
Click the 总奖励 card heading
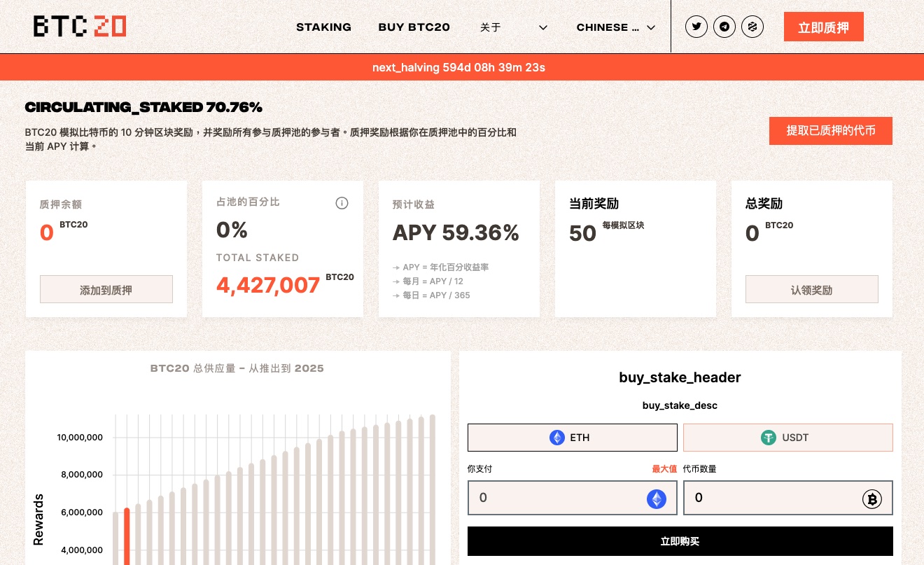point(764,204)
